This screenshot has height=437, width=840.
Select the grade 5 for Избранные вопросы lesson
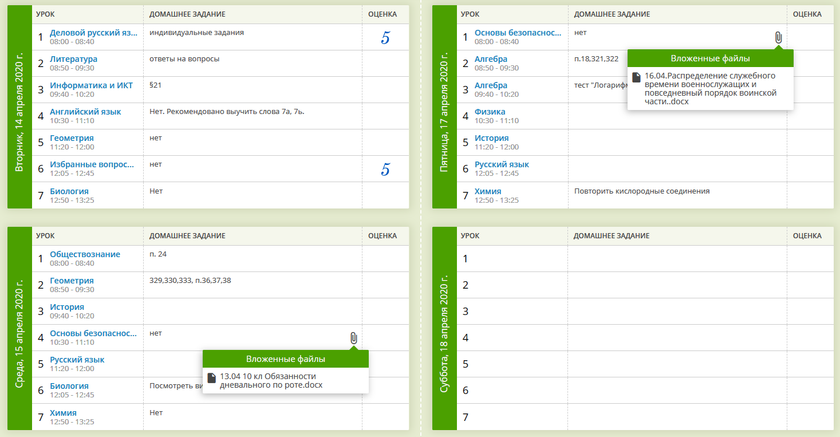385,169
